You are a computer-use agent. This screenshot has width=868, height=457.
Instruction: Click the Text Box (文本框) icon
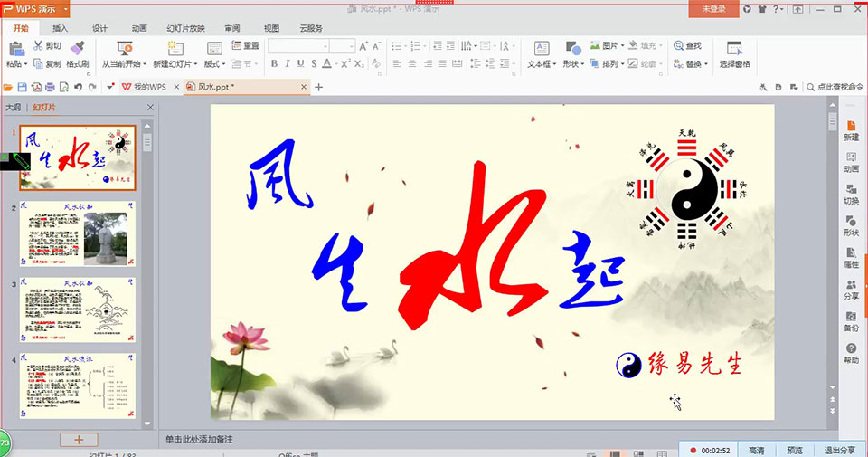pyautogui.click(x=542, y=48)
